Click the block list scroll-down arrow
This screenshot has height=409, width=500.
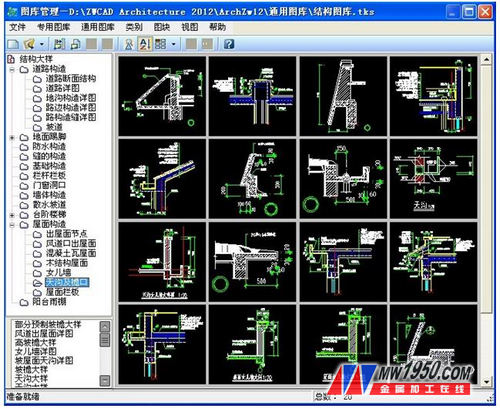(105, 380)
